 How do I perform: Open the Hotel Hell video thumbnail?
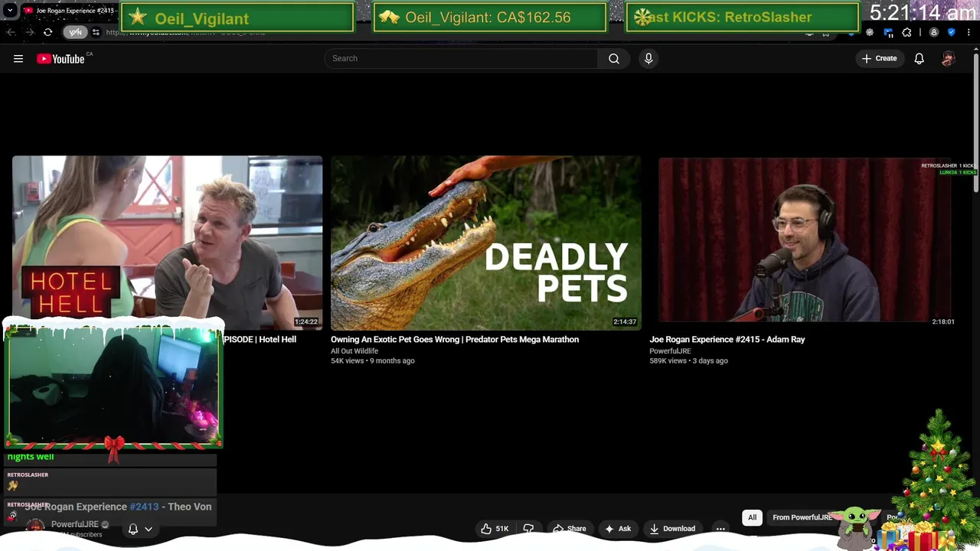coord(167,243)
